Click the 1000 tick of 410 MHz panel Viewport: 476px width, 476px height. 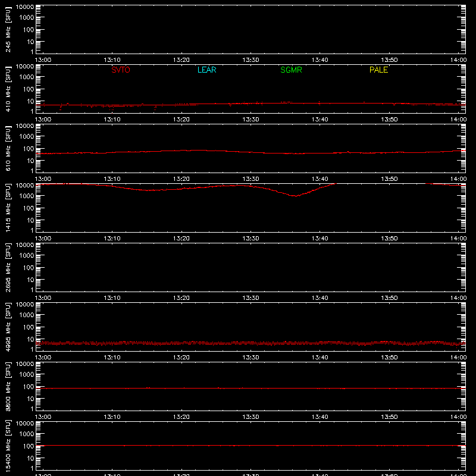click(x=27, y=77)
